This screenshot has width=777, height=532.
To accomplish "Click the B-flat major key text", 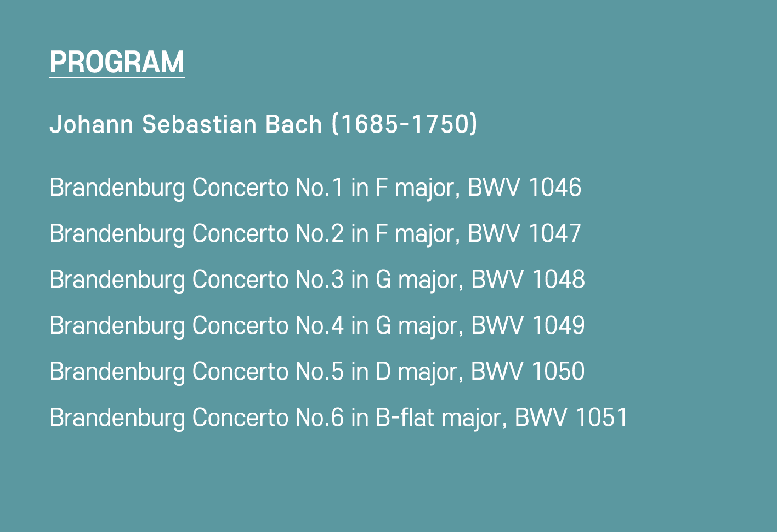I will click(x=439, y=418).
